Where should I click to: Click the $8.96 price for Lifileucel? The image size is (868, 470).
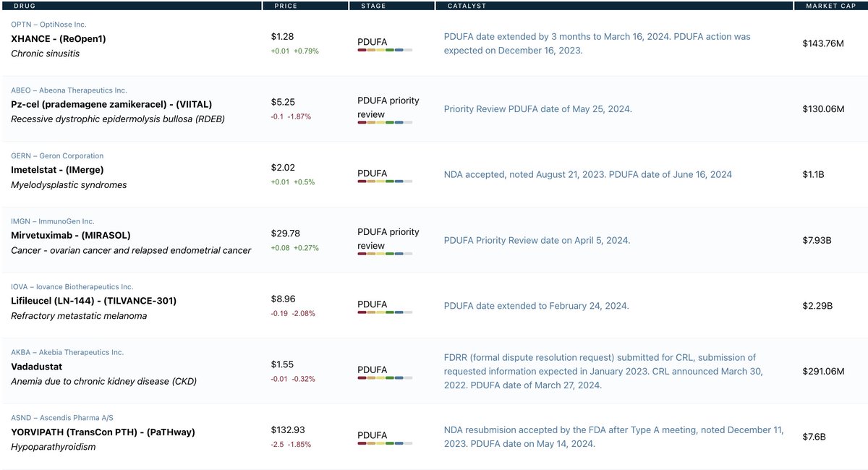tap(283, 299)
